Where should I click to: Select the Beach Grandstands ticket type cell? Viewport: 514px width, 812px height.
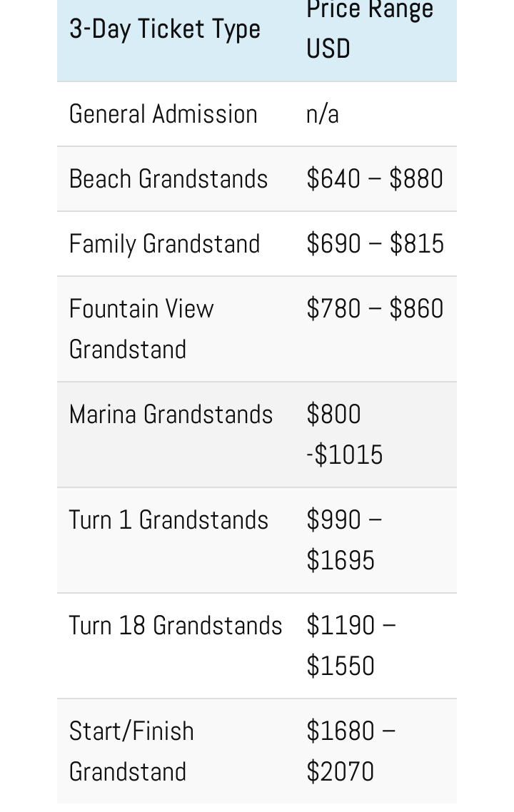coord(168,179)
